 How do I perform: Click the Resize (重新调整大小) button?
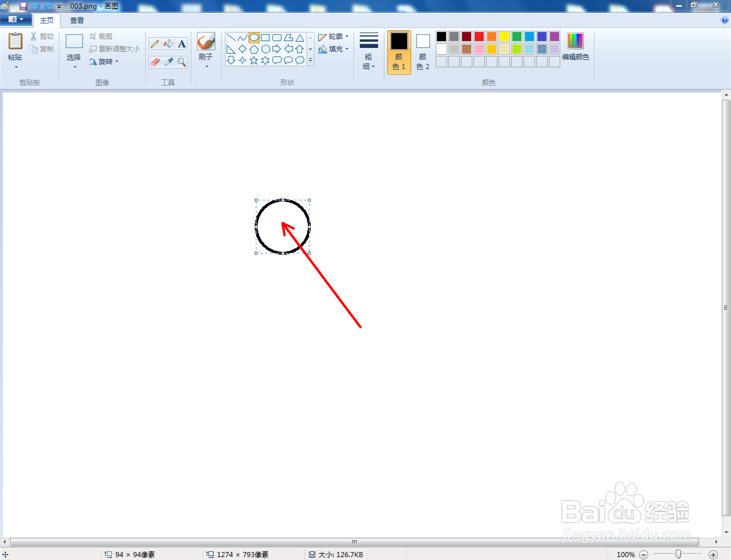pos(114,49)
